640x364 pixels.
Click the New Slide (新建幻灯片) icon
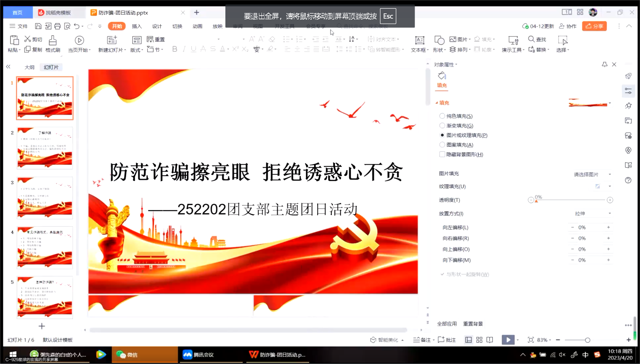pos(112,40)
